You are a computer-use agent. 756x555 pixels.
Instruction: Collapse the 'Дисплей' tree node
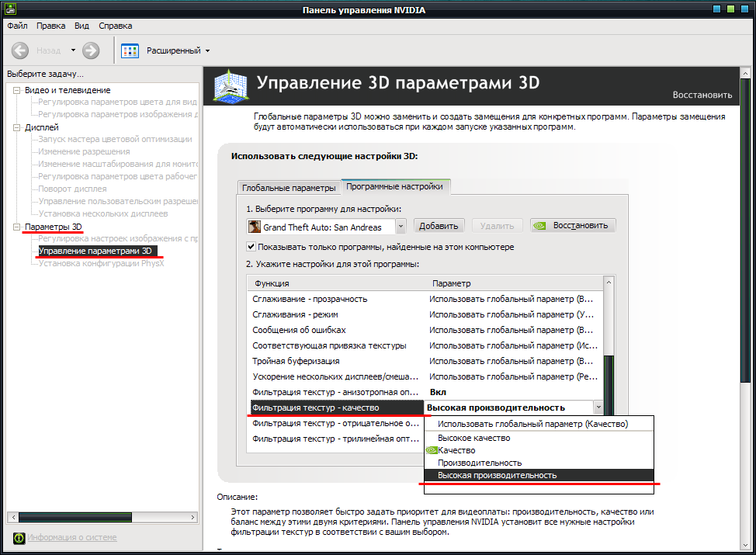point(17,127)
